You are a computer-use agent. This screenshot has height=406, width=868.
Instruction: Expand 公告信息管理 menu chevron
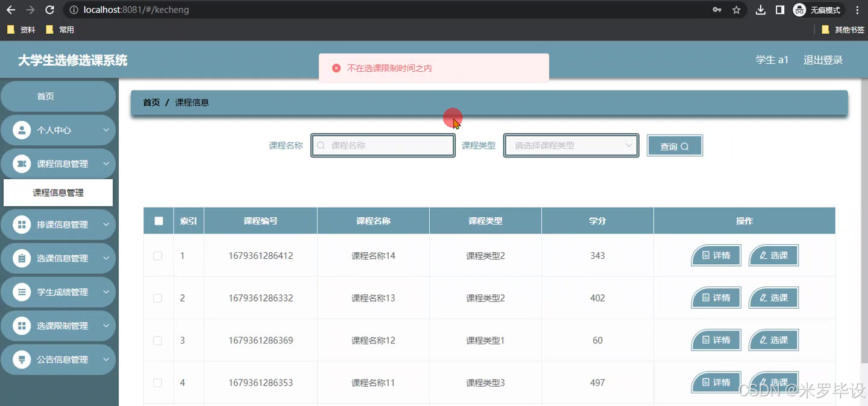106,360
